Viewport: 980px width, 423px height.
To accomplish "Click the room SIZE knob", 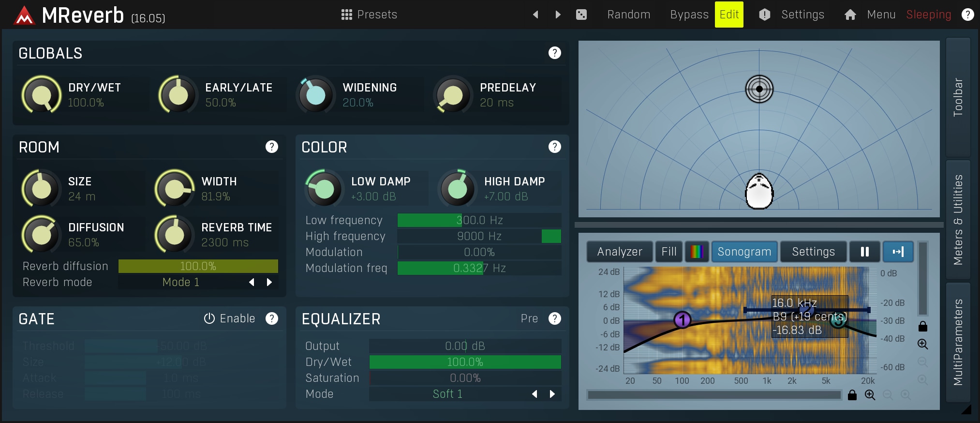I will tap(42, 189).
